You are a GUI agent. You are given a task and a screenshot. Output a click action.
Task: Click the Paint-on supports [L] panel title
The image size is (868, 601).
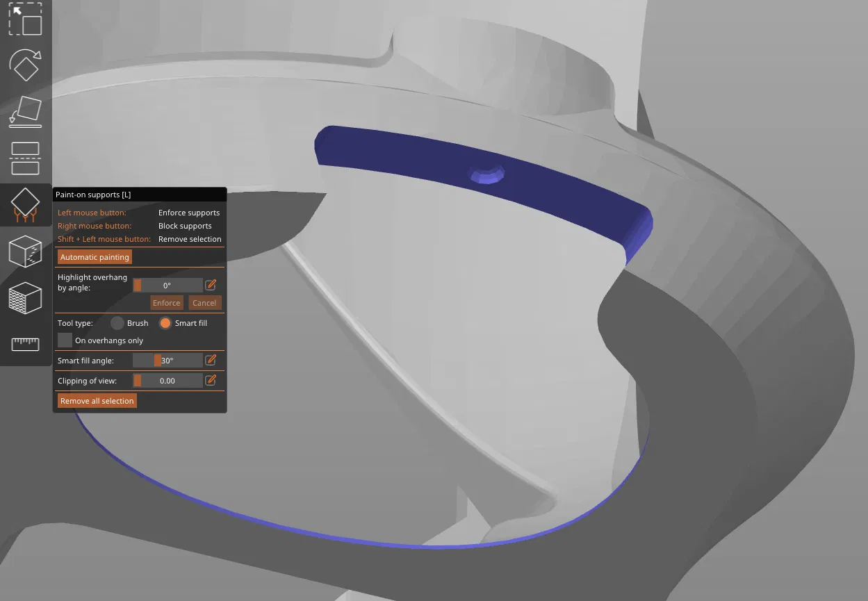click(x=93, y=195)
